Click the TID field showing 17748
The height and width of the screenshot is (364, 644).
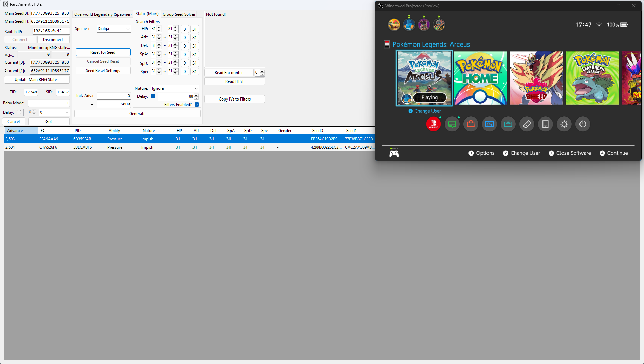(31, 92)
